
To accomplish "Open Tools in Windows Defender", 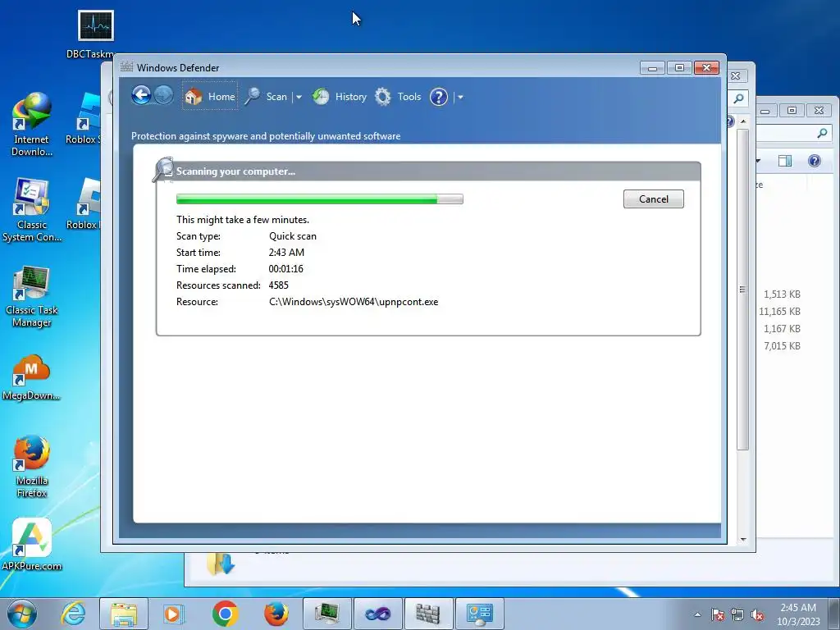I will point(398,97).
